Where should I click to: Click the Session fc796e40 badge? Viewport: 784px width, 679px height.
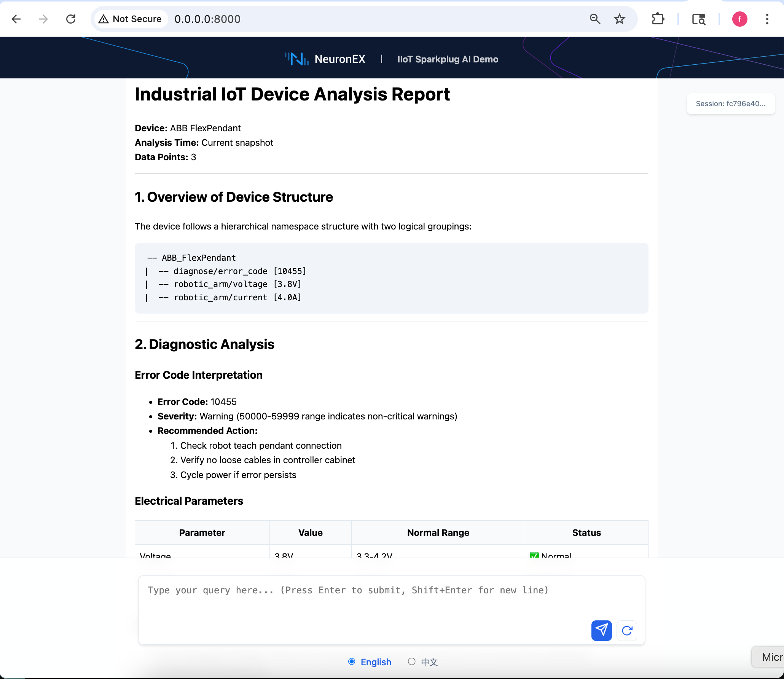tap(730, 104)
